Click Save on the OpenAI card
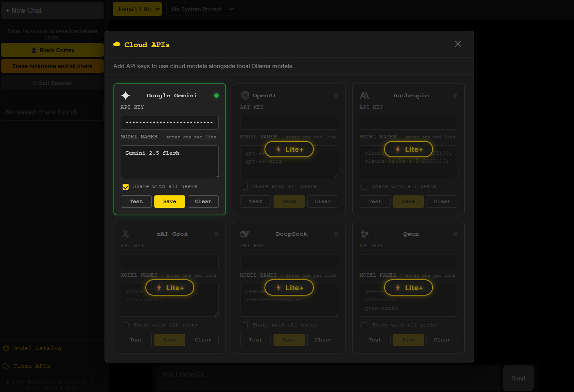Screen dimensions: 574x392 coord(289,201)
